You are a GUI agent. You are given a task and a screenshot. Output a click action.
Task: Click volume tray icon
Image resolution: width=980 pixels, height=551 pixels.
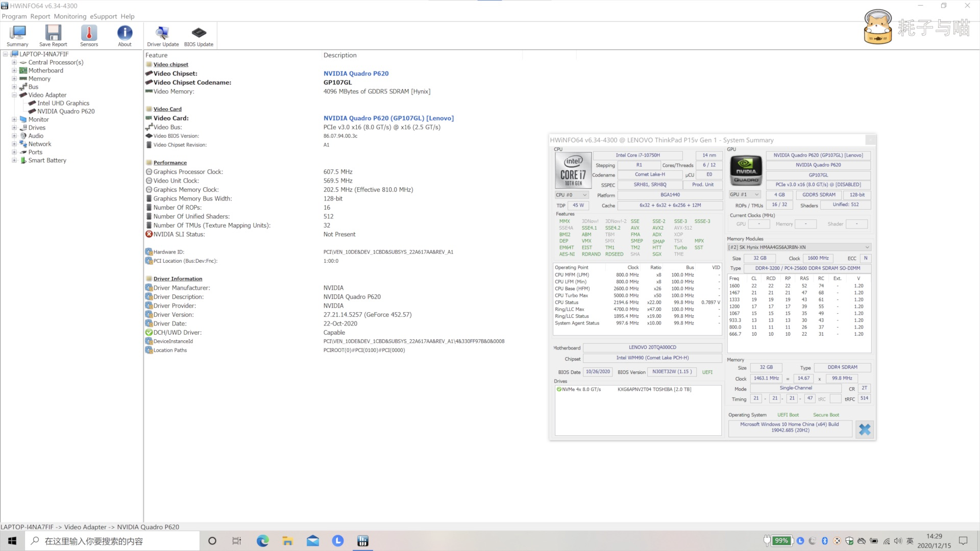[898, 541]
